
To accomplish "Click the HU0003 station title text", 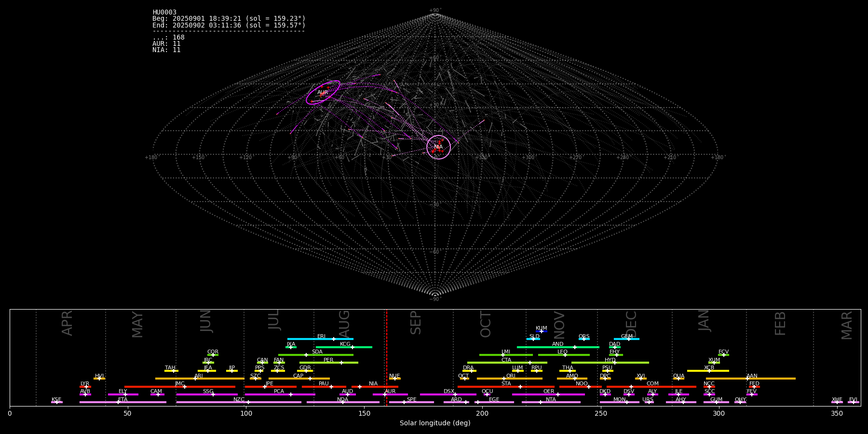I will (x=164, y=13).
